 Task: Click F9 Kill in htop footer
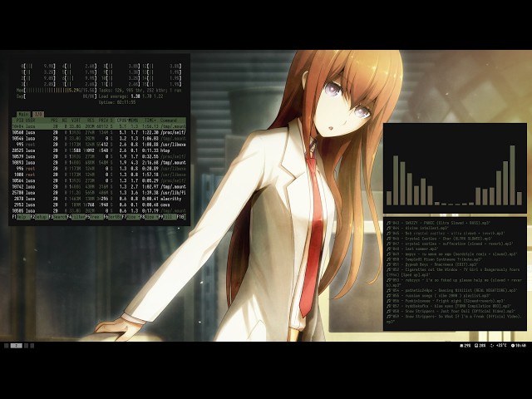[168, 217]
